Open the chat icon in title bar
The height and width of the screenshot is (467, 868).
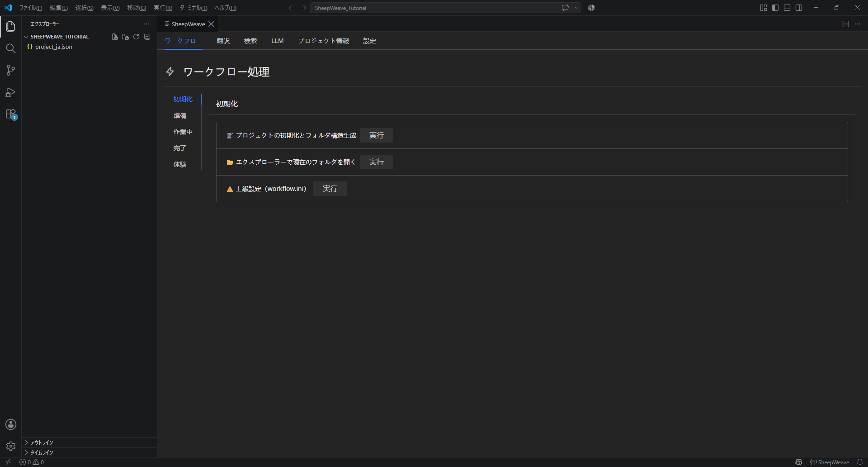(565, 8)
